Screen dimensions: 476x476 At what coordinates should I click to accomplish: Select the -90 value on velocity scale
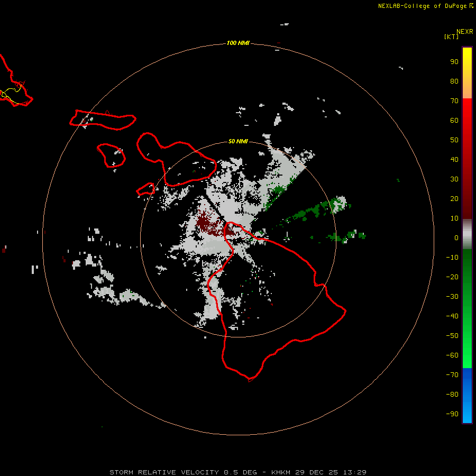(x=452, y=414)
